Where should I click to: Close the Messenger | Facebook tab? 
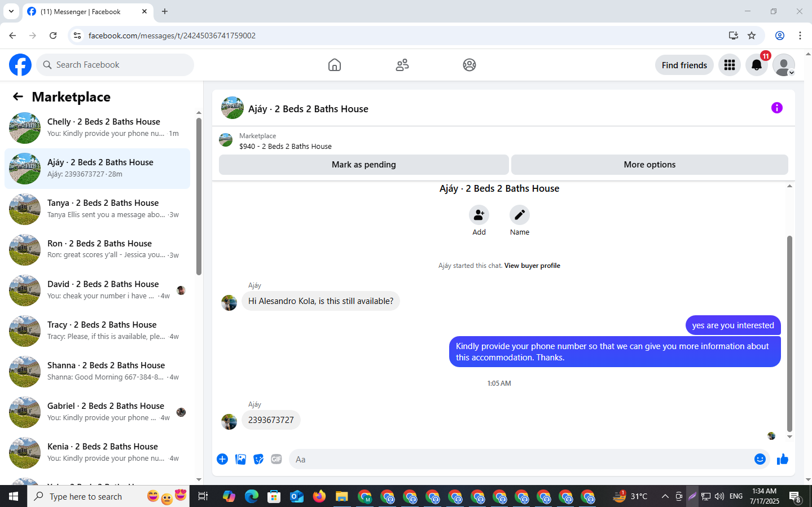144,11
